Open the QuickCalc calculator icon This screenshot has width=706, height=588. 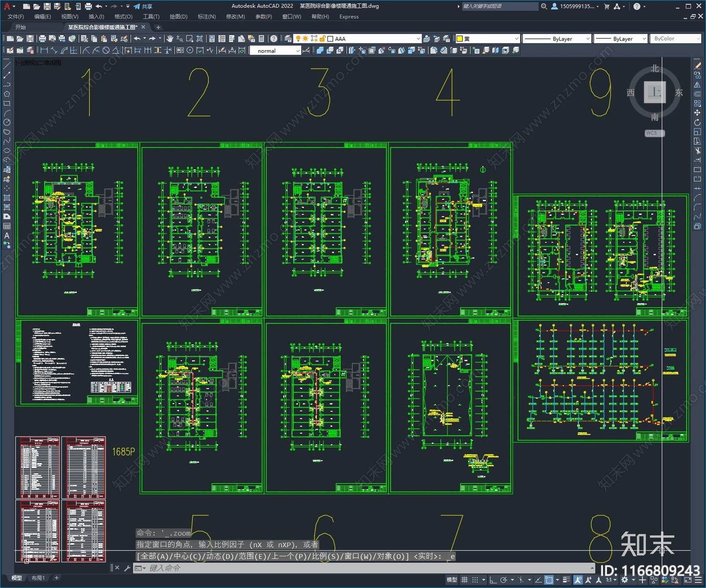[x=261, y=39]
